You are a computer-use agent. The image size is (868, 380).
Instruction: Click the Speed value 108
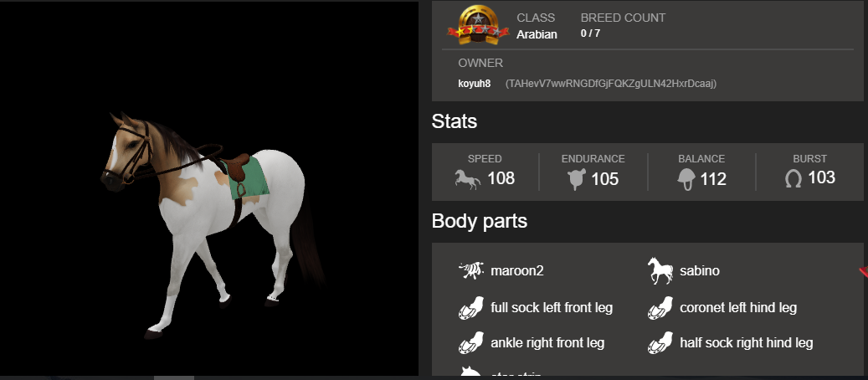pyautogui.click(x=501, y=179)
